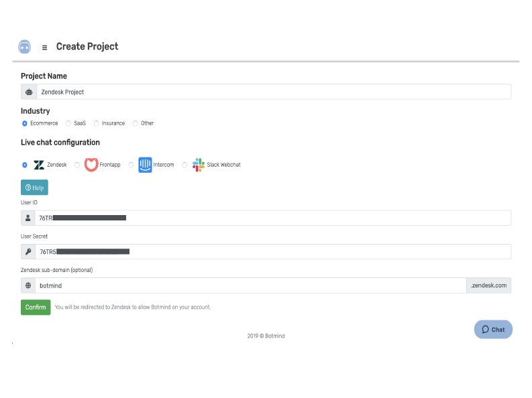This screenshot has height=398, width=532.
Task: Click the 2019 © Botmind footer text
Action: tap(266, 336)
